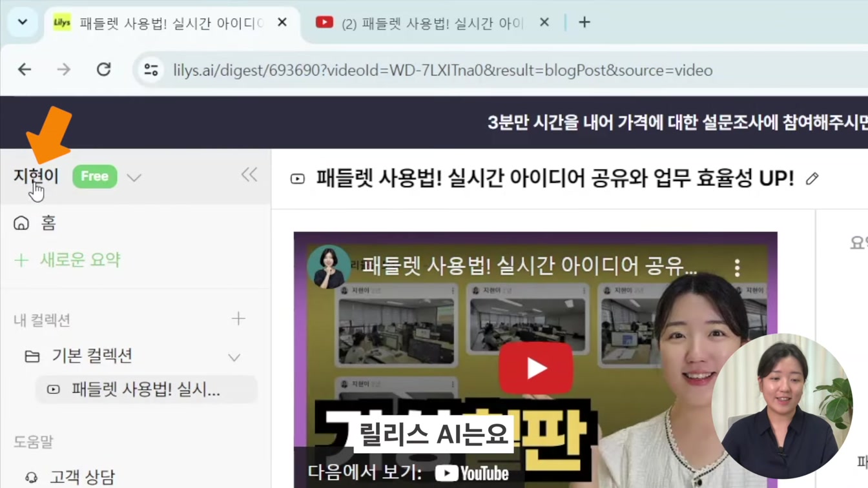Click the plus icon beside 새로운 요약
868x488 pixels.
click(21, 260)
